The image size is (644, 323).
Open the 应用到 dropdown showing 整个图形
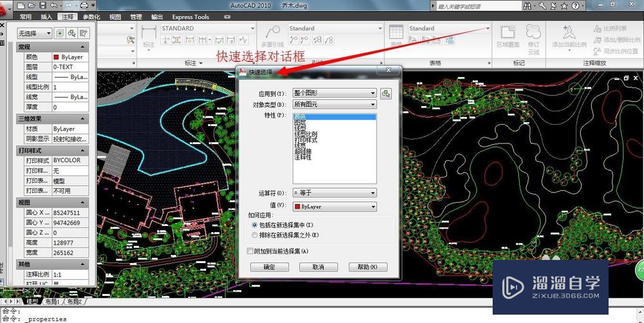(x=334, y=93)
